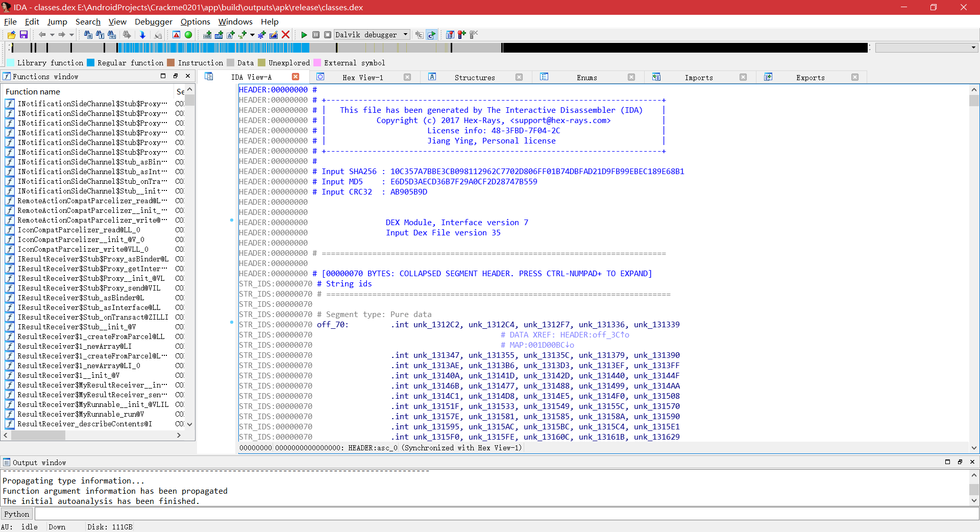Image resolution: width=980 pixels, height=532 pixels.
Task: Click the blue down-arrow jump icon
Action: 142,35
